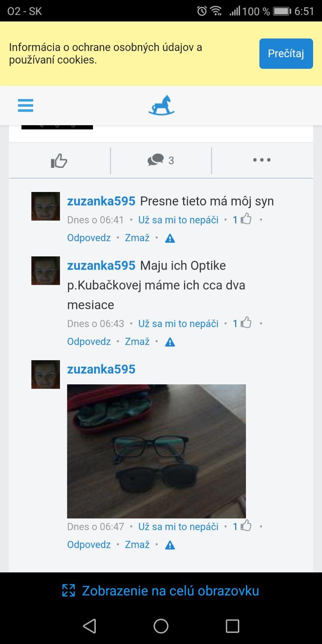Tap 'Zobrazenie na celú obrazovku' fullscreen bar
This screenshot has width=322, height=644.
(x=161, y=590)
